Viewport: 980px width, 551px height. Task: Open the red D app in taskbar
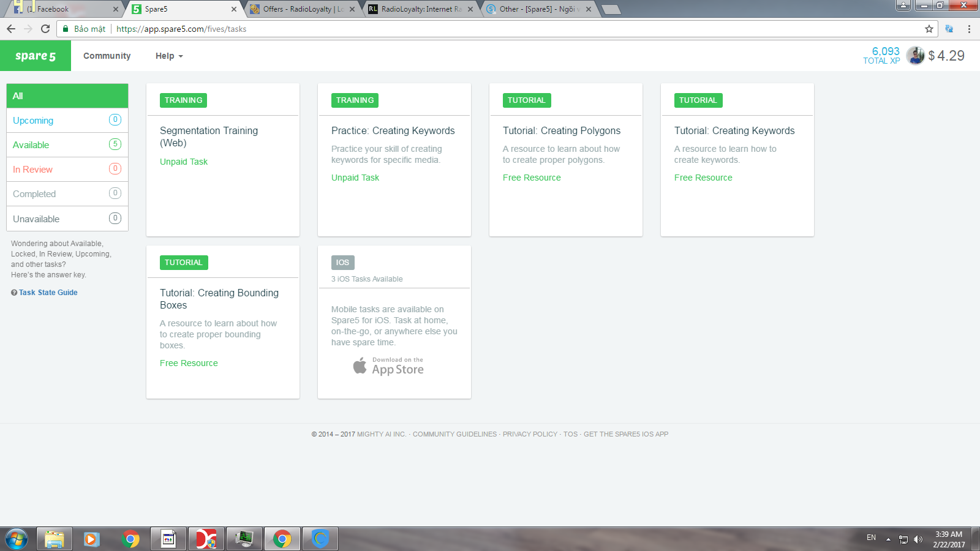point(206,539)
